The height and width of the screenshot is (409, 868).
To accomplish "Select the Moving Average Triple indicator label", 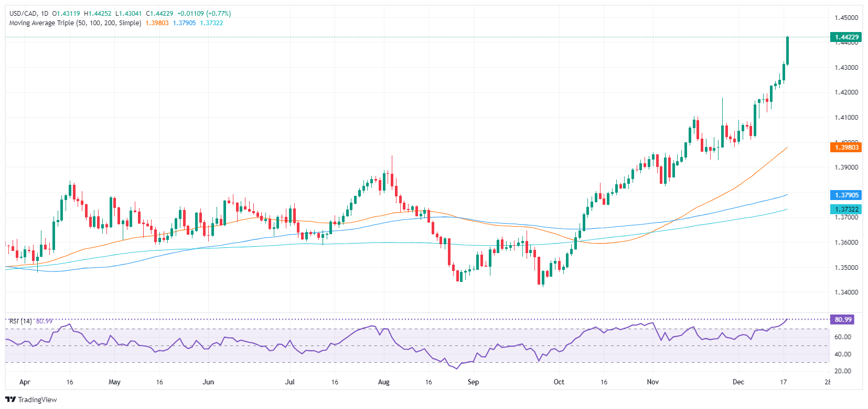I will point(75,23).
